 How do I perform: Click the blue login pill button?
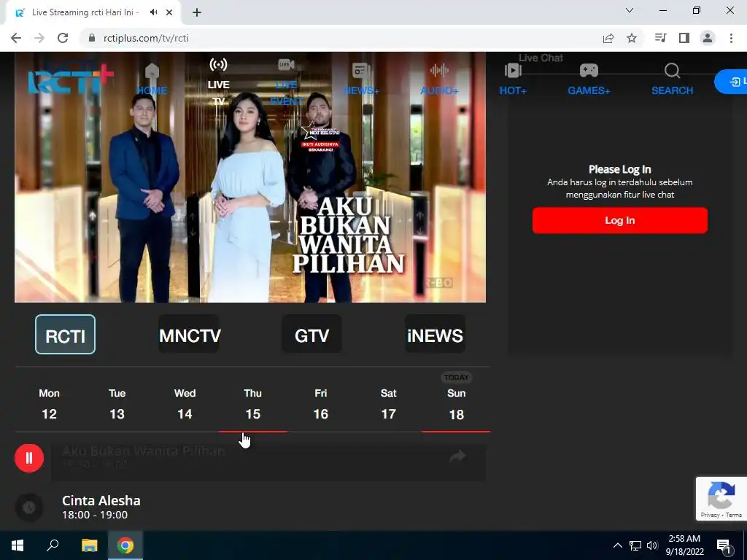click(x=731, y=82)
